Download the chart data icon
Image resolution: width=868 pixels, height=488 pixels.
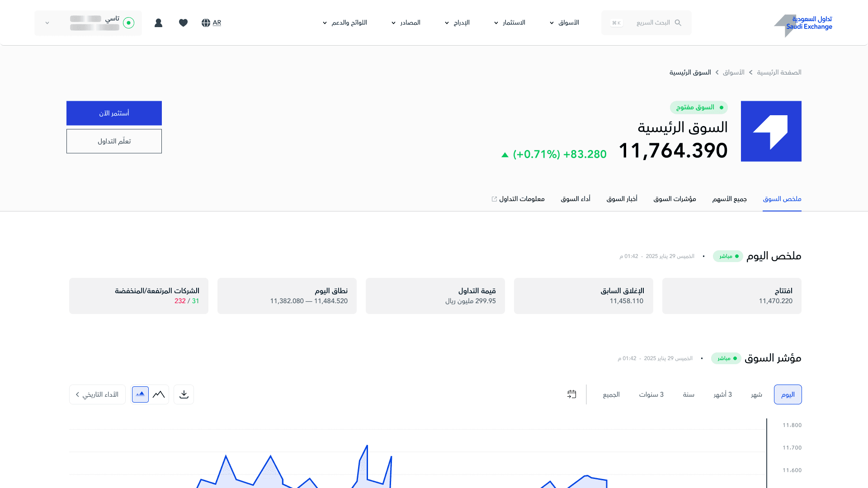point(184,394)
